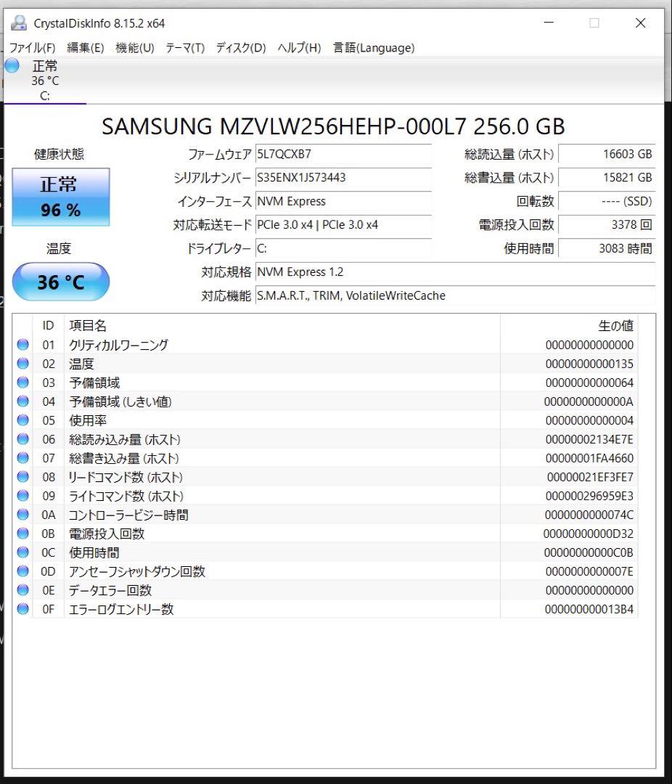The width and height of the screenshot is (672, 784).
Task: Click the drive letter field C:
Action: tap(343, 248)
